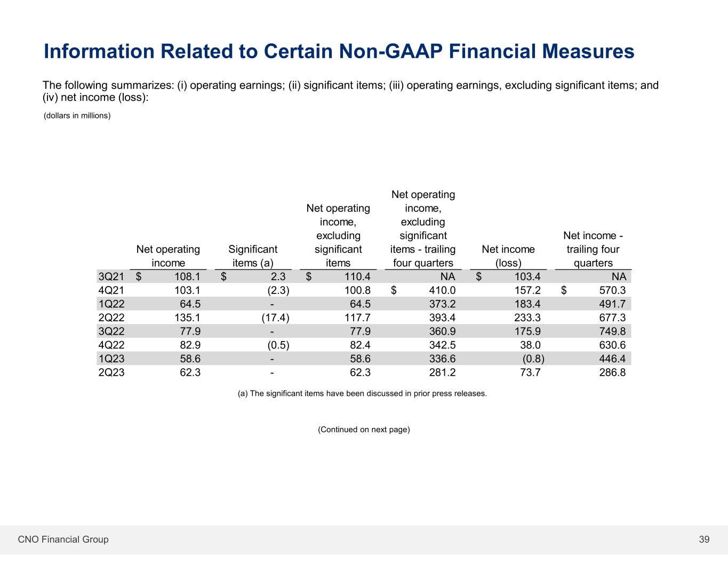Viewport: 728px width, 563px height.
Task: Select the 410.0 trailing four quarters value
Action: (x=442, y=290)
